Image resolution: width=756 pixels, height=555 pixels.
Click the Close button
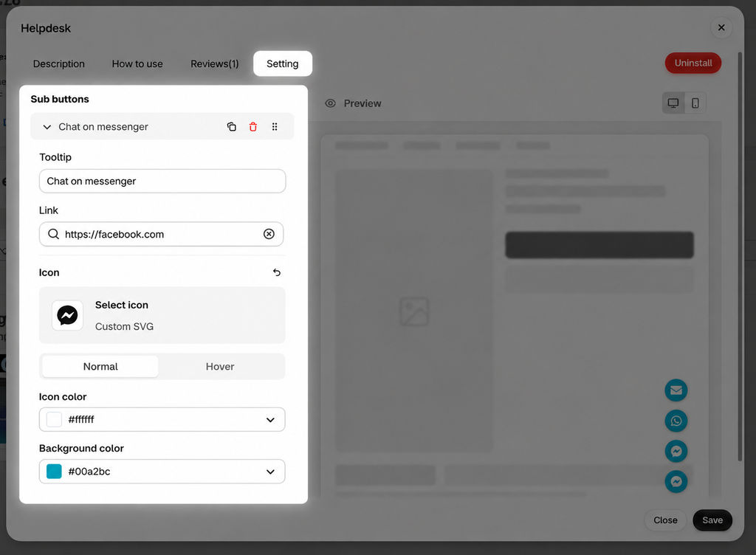point(665,520)
